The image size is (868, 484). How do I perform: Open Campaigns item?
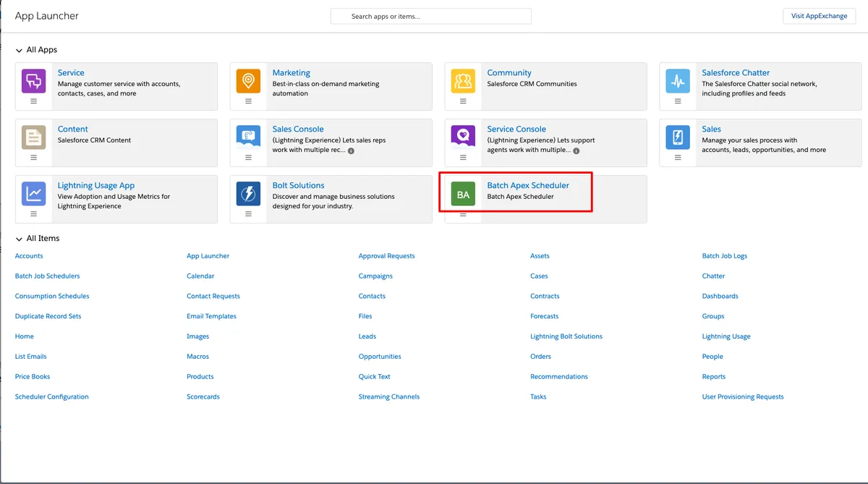(375, 276)
